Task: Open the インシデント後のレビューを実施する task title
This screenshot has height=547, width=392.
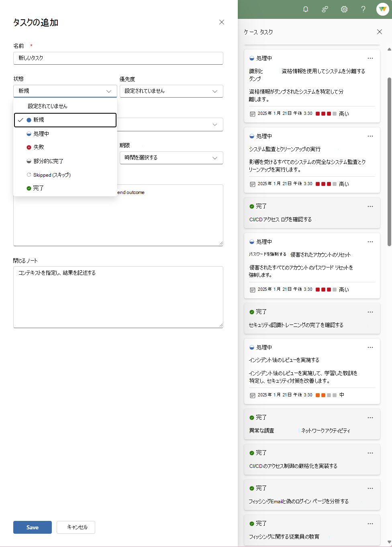Action: [284, 360]
